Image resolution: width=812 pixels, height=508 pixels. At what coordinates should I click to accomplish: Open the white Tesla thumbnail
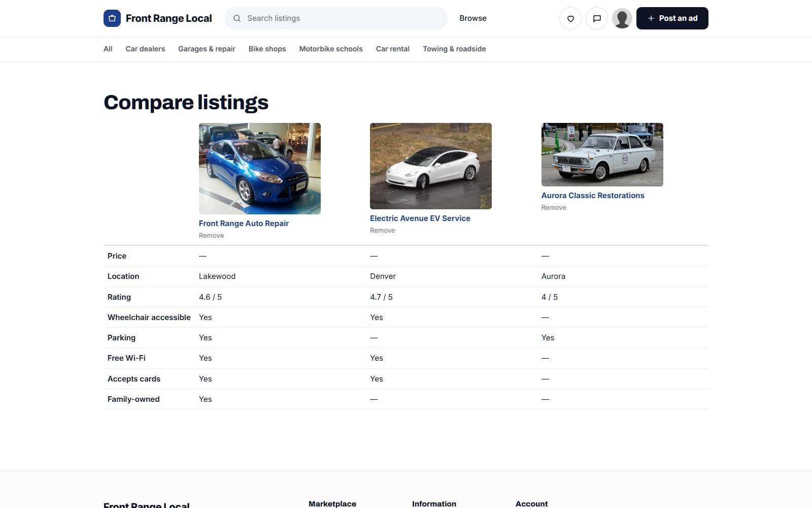tap(431, 166)
